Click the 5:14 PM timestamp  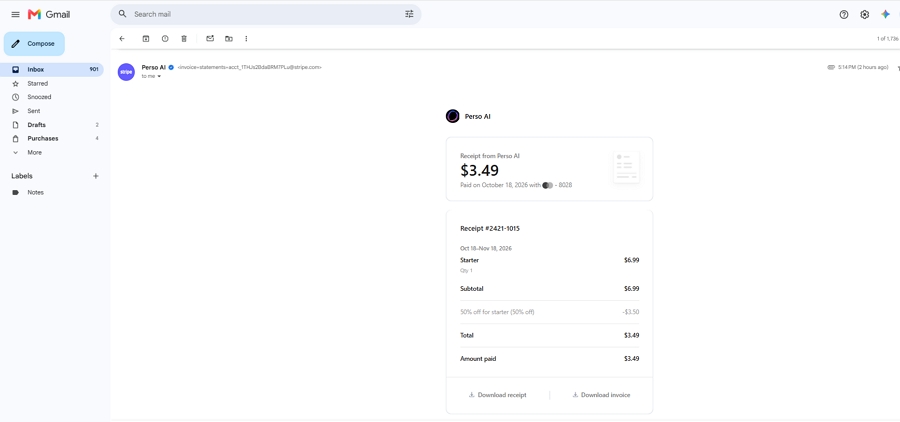tap(863, 67)
